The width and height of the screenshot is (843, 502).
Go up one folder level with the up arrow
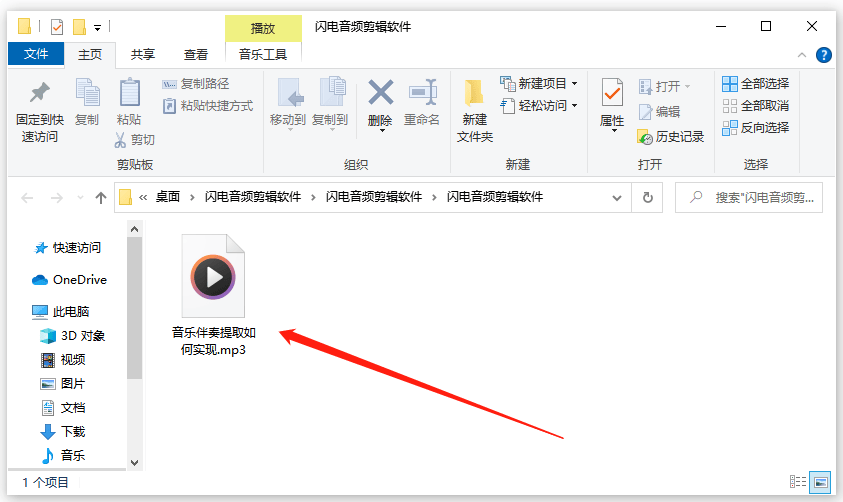click(101, 198)
